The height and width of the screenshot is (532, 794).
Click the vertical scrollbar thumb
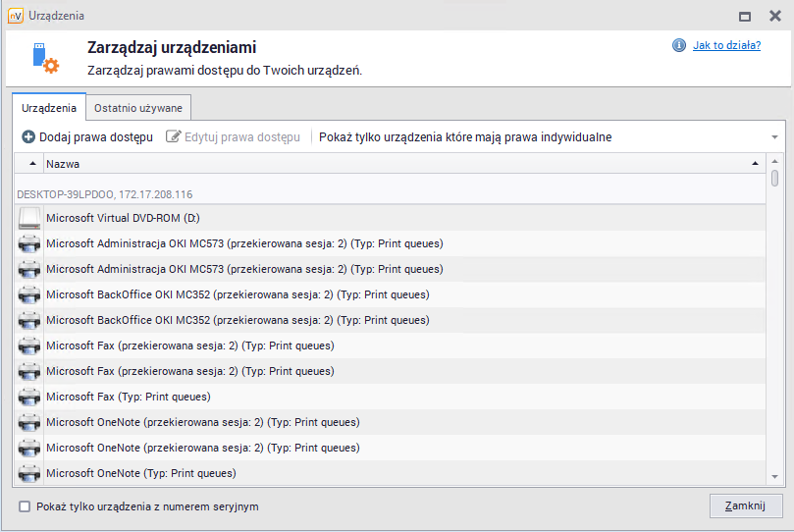[x=775, y=178]
